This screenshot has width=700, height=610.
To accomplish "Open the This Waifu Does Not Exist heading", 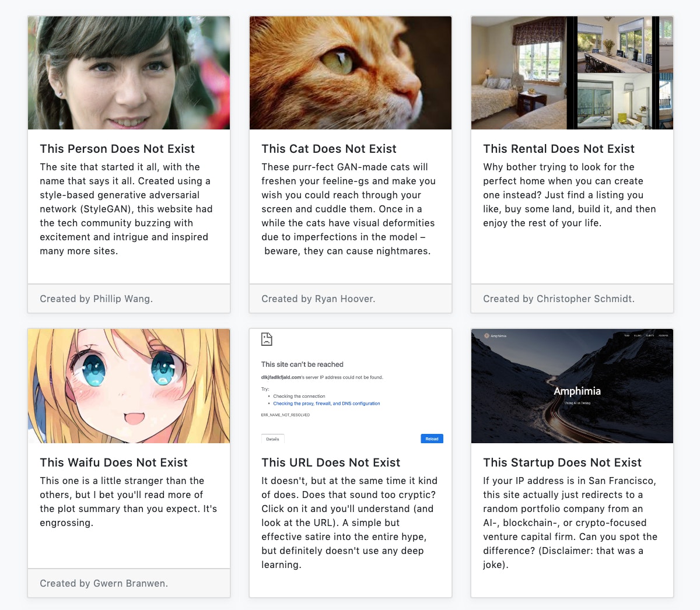I will [114, 462].
